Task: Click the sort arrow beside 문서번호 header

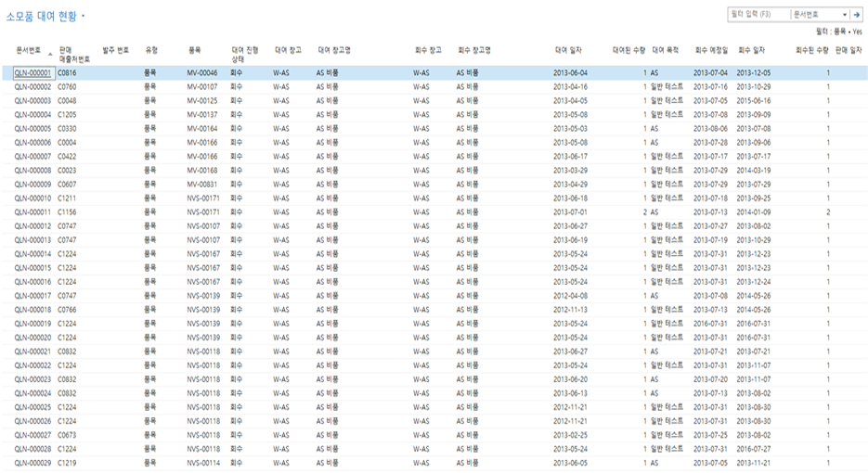Action: tap(50, 54)
